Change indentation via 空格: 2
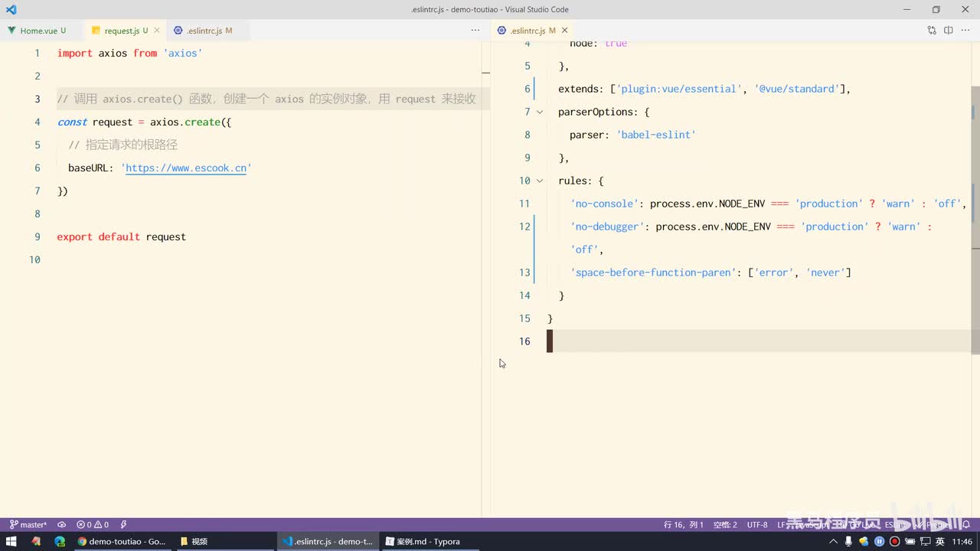The image size is (980, 551). (x=725, y=525)
